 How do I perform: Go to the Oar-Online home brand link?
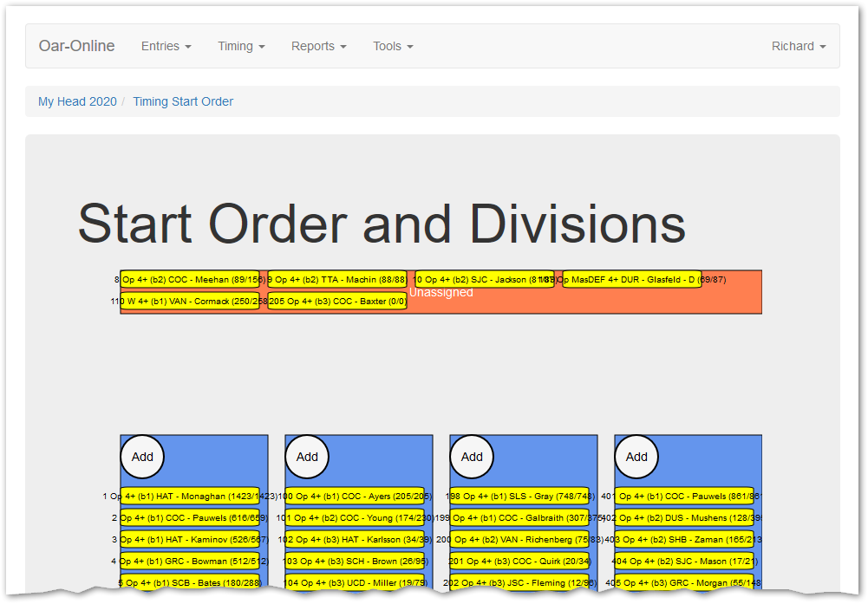pos(76,46)
